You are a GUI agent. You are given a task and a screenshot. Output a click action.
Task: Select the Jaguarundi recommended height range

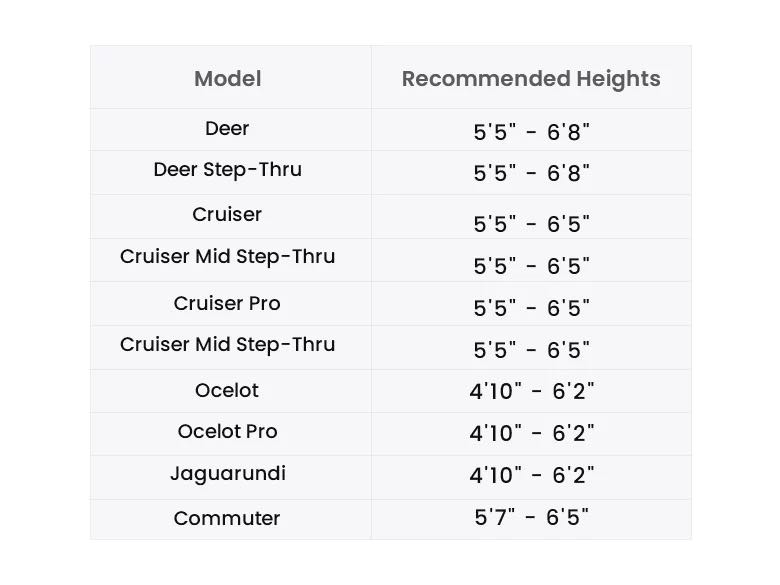coord(531,475)
